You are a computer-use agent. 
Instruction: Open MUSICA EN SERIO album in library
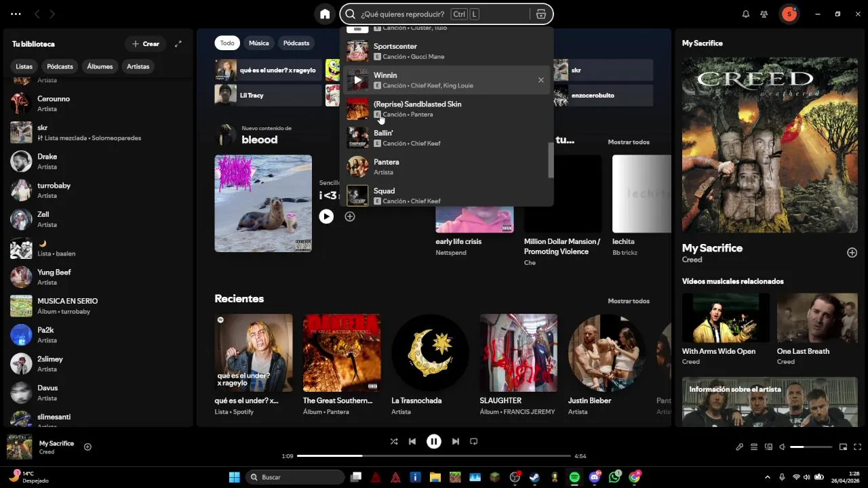[98, 306]
